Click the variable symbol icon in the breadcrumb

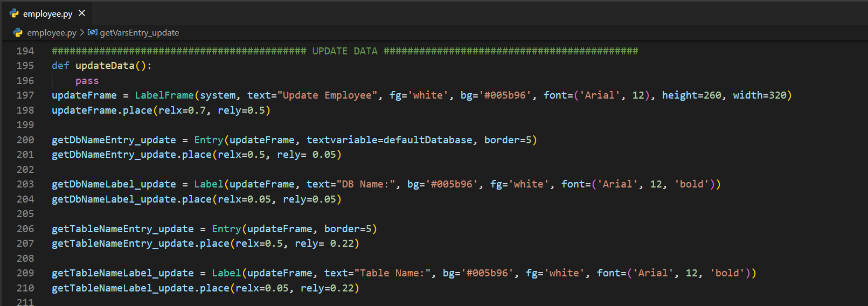(93, 32)
